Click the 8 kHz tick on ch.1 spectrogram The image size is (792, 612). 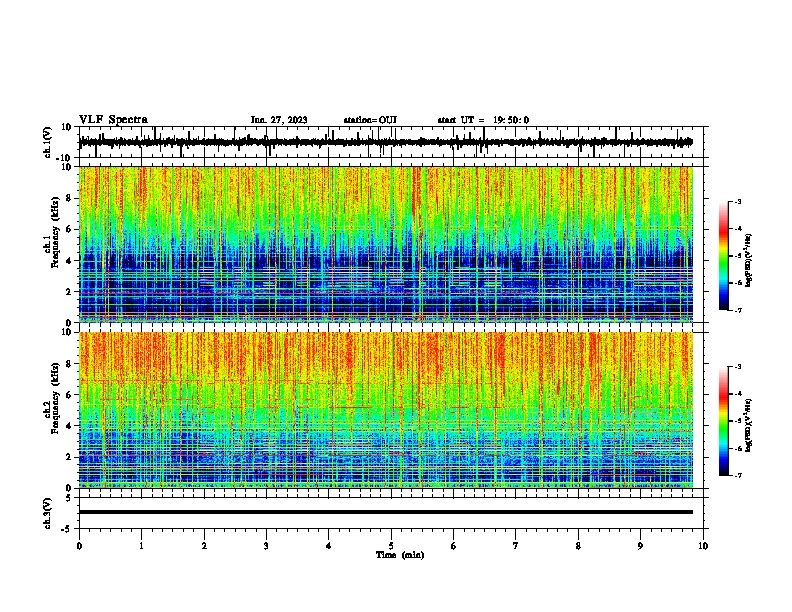click(x=69, y=198)
